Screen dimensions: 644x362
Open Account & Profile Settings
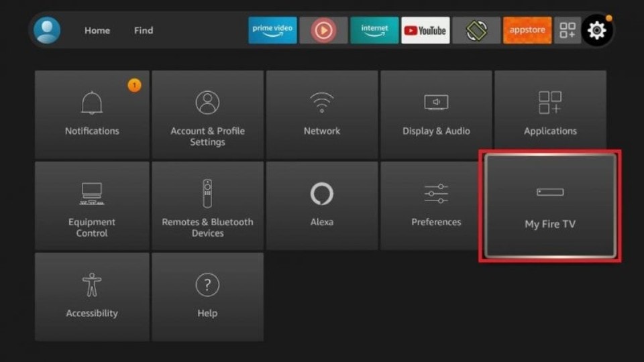[x=207, y=113]
